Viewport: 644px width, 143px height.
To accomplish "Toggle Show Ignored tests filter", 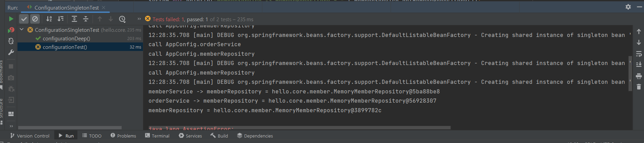I will [35, 19].
